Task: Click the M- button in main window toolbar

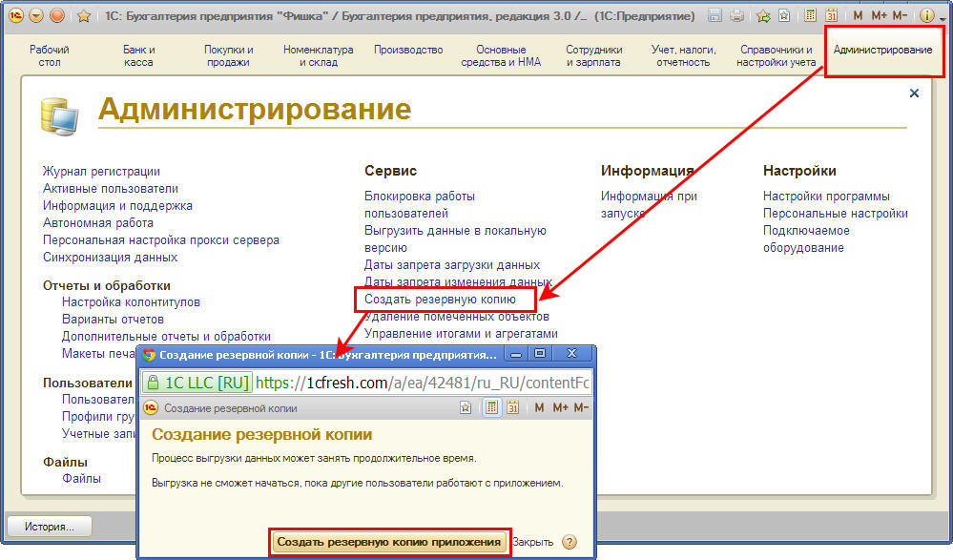Action: (x=900, y=16)
